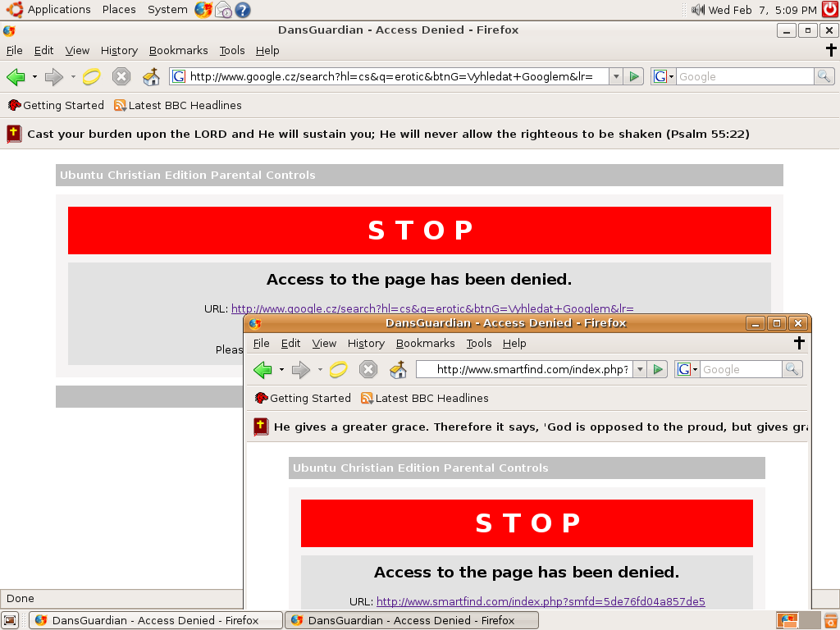The image size is (840, 630).
Task: Open Getting Started bookmark in rear window
Action: [x=57, y=106]
